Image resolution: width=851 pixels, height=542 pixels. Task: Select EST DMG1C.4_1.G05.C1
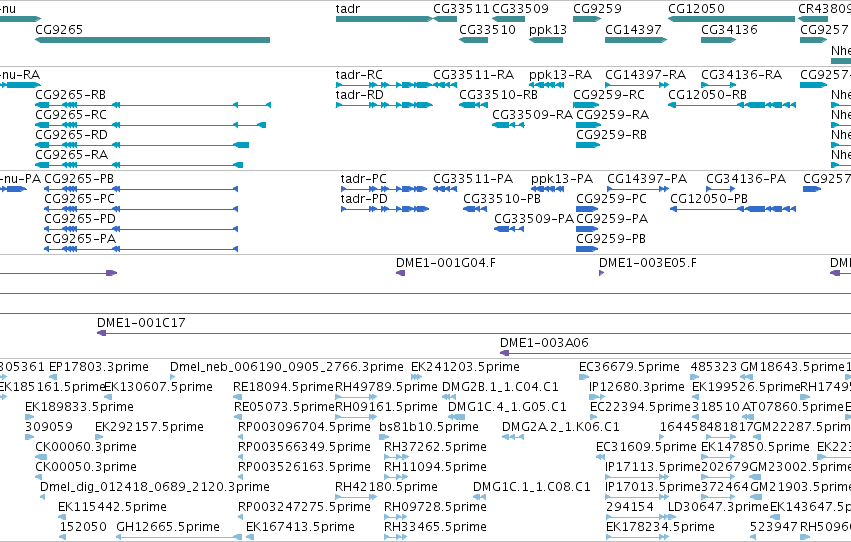456,417
